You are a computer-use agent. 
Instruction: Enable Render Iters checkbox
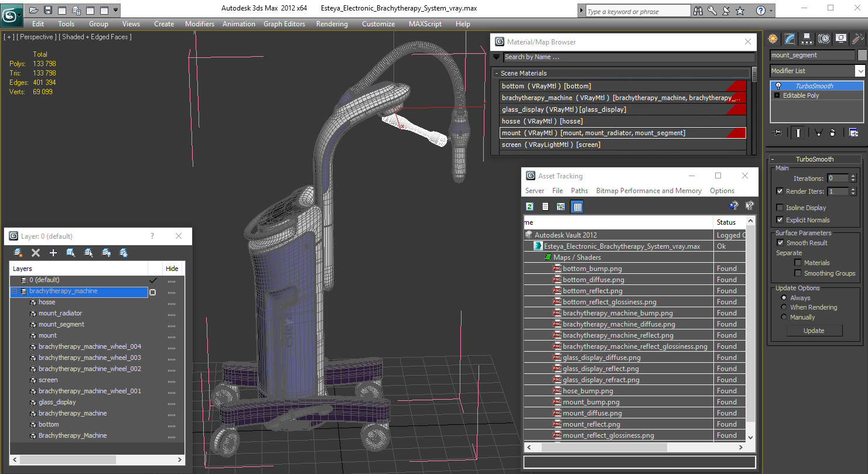780,191
